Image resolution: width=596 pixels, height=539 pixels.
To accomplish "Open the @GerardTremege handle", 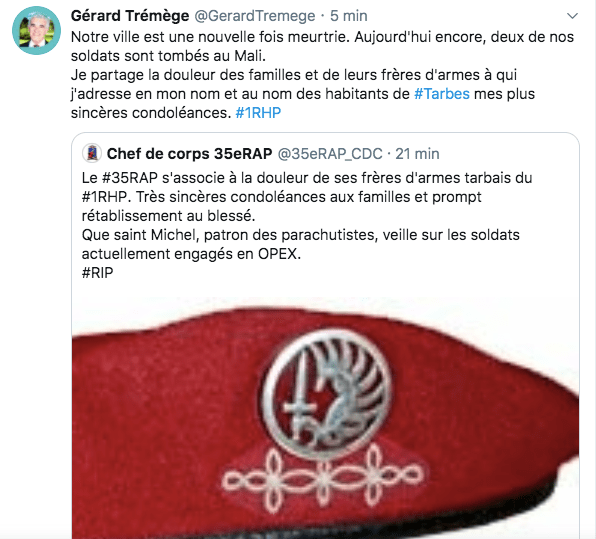I will (255, 16).
